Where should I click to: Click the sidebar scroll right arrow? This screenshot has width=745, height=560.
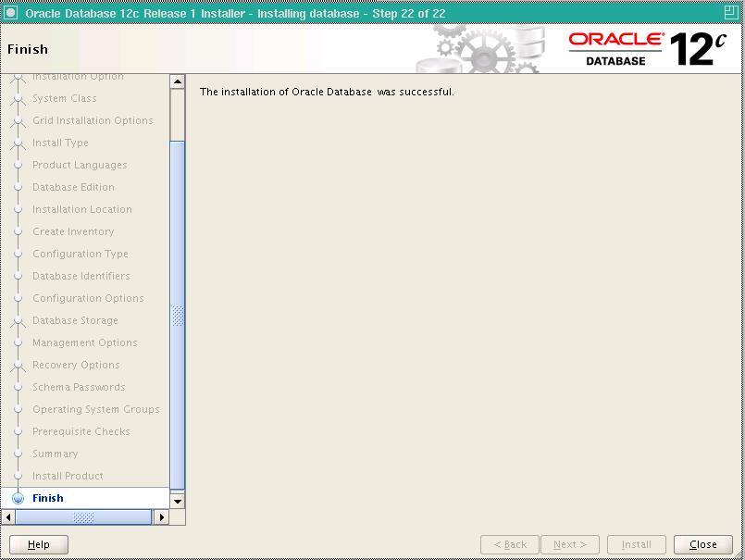pos(162,516)
